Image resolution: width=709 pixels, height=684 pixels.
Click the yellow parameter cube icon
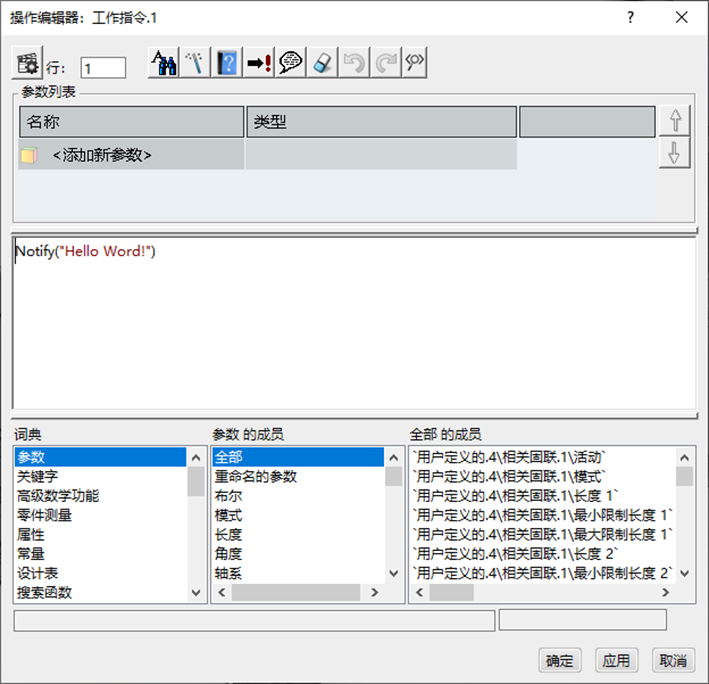[29, 155]
